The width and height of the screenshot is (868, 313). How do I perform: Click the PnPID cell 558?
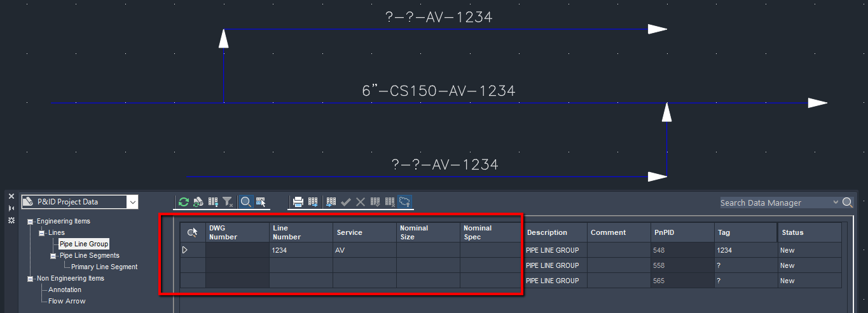[682, 265]
